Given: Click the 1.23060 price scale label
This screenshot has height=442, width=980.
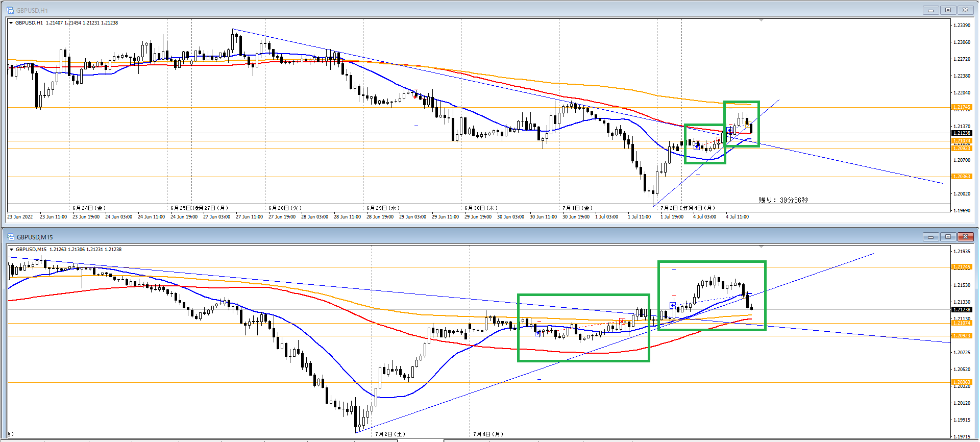Looking at the screenshot, I should click(x=962, y=42).
